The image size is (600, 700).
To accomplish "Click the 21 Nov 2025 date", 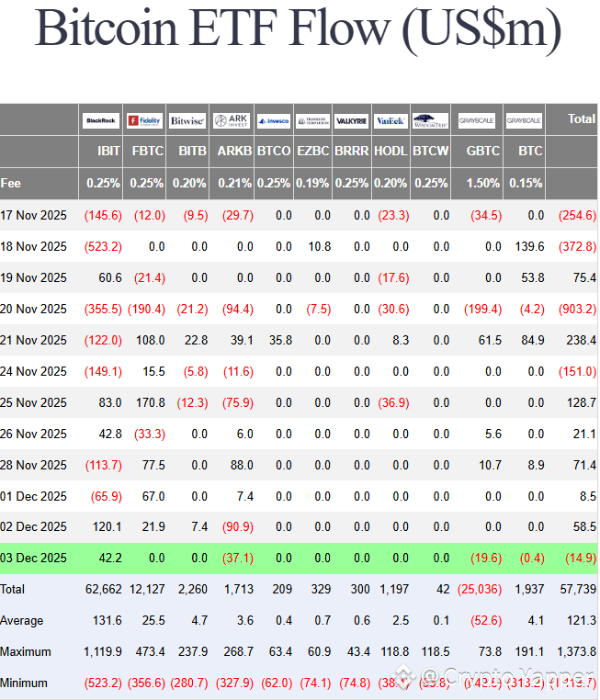I will click(x=33, y=340).
